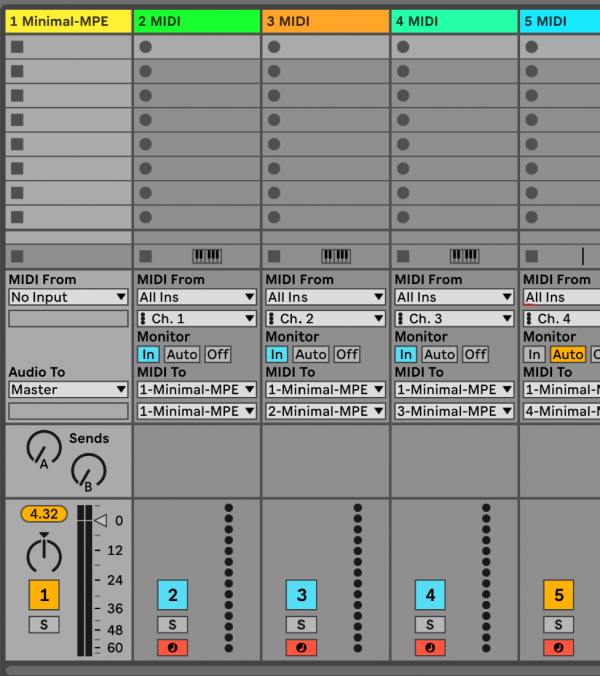Select the 4 MIDI track title
Image resolution: width=600 pixels, height=676 pixels.
point(454,21)
